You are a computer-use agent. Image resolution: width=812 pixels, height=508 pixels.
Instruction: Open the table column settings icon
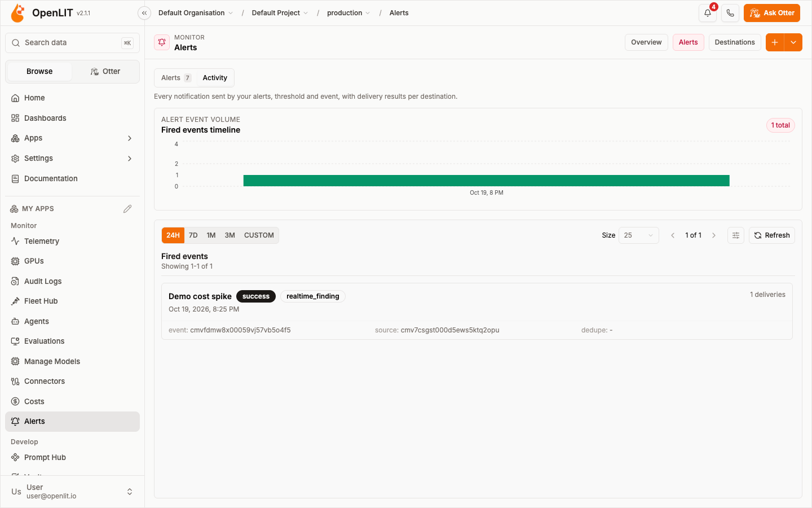[x=736, y=235]
